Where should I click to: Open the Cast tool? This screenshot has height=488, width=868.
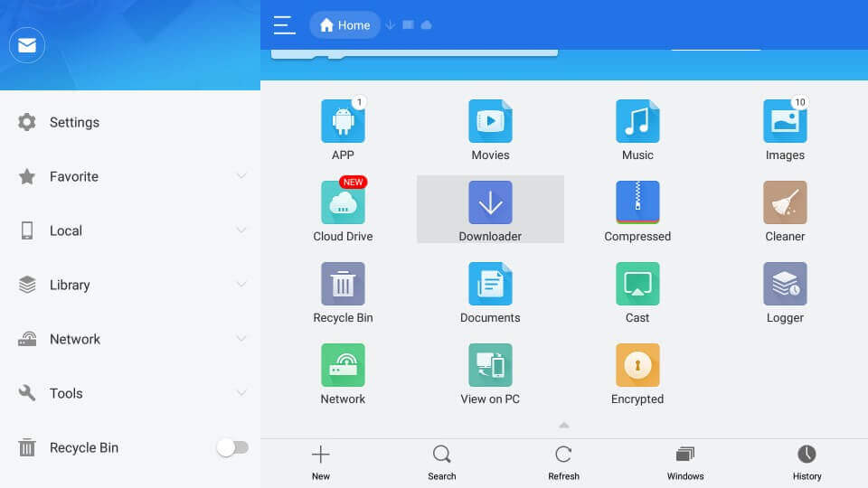click(637, 284)
